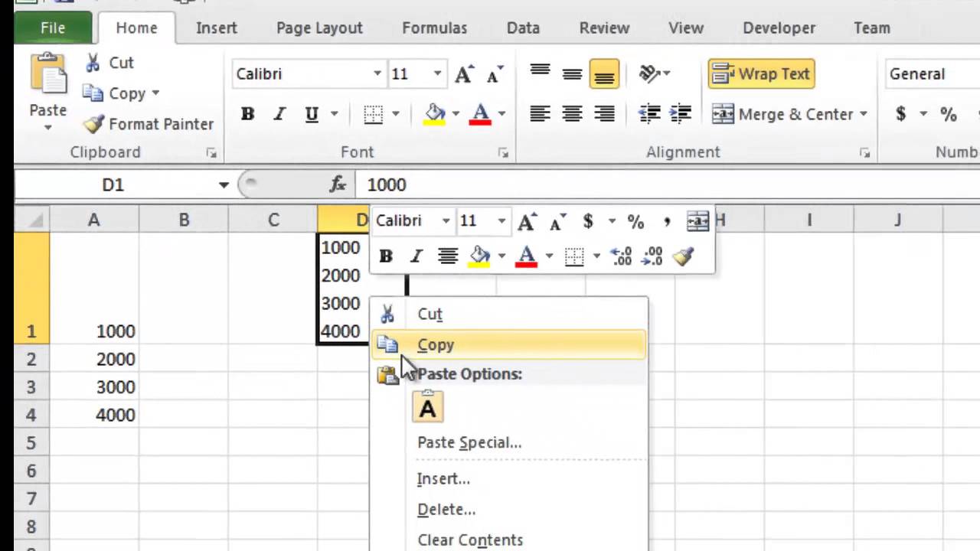Viewport: 980px width, 551px height.
Task: Click Center align in mini toolbar
Action: pyautogui.click(x=448, y=257)
